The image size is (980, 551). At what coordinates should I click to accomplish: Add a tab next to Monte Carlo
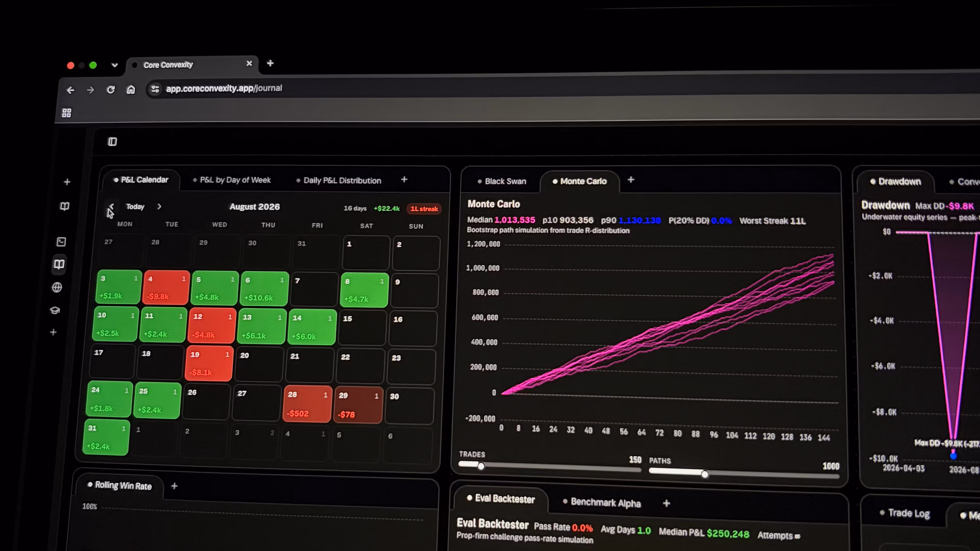[631, 180]
